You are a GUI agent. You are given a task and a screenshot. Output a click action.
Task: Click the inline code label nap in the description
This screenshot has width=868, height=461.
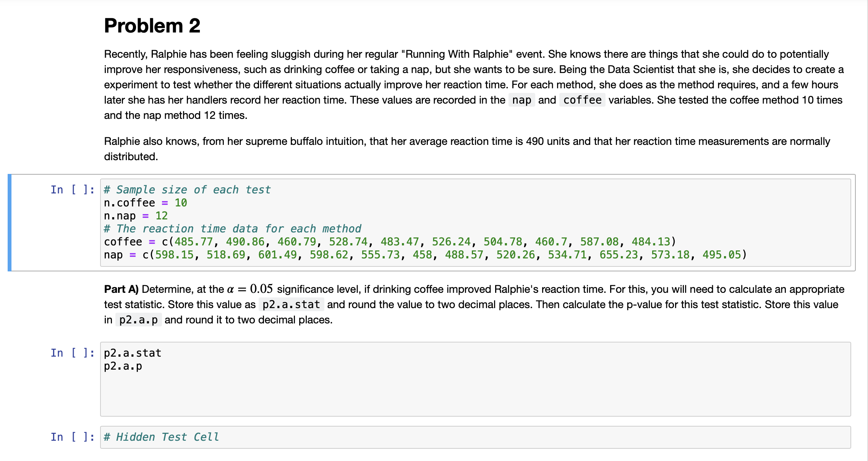[521, 100]
